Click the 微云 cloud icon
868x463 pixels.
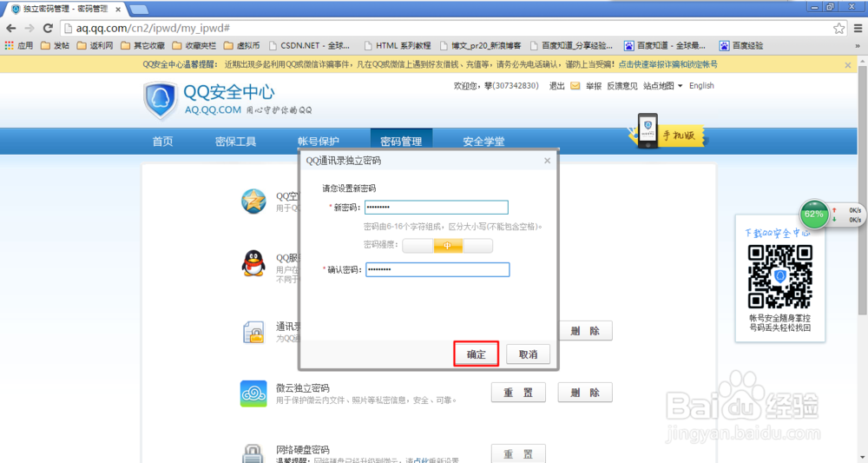click(x=253, y=394)
